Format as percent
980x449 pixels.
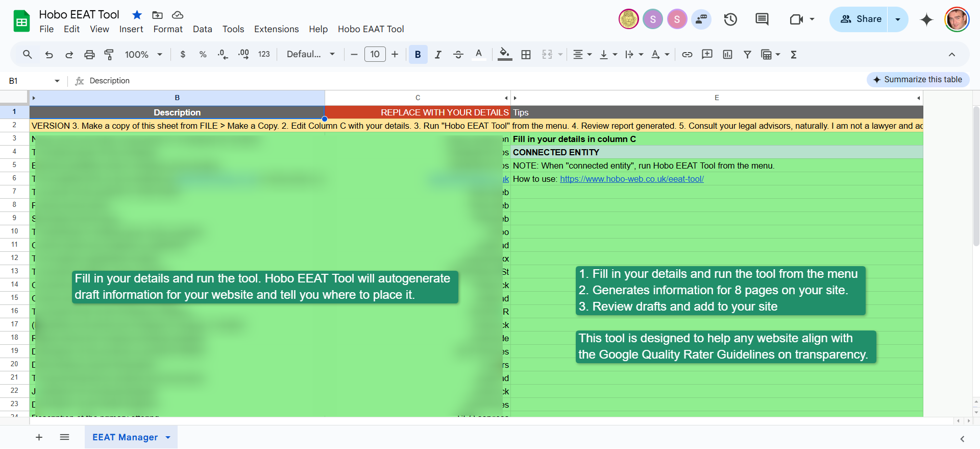click(203, 54)
